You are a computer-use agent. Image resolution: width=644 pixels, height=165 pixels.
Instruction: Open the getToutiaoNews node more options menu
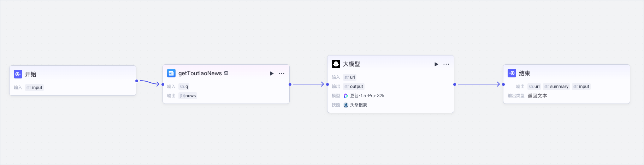pos(282,73)
